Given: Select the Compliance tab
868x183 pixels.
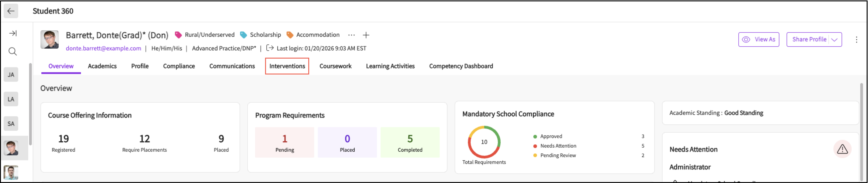Looking at the screenshot, I should (x=179, y=66).
